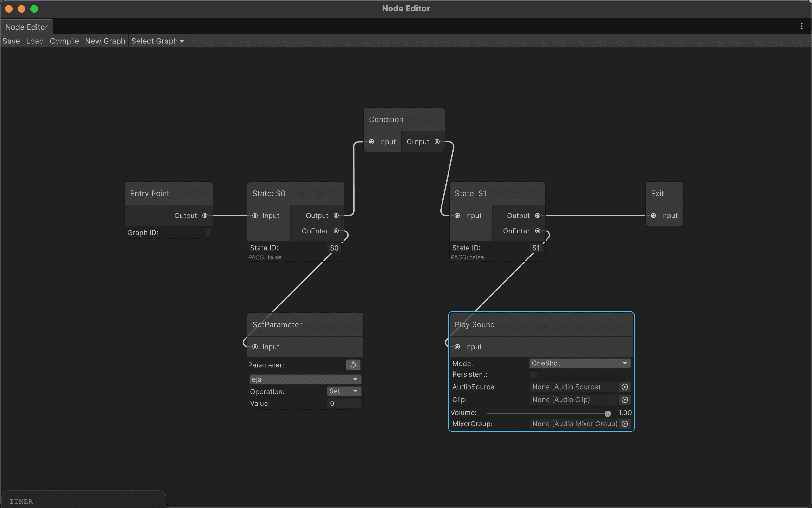Click the State ID field showing S0

[334, 248]
